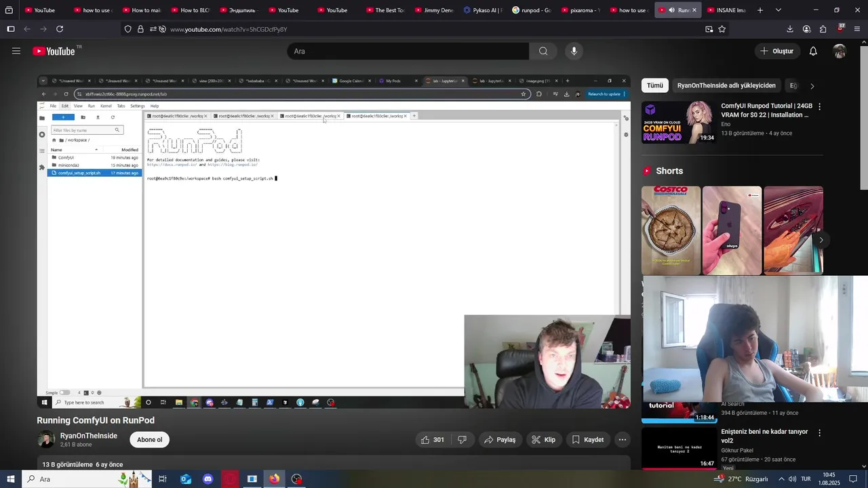Screen dimensions: 868x488
Task: Open Windows Start menu
Action: 10,479
